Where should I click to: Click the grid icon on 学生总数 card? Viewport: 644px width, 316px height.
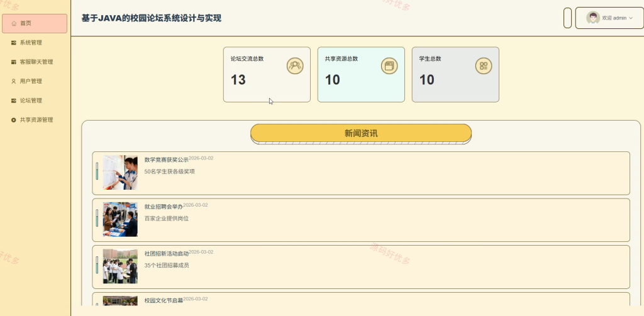(484, 66)
